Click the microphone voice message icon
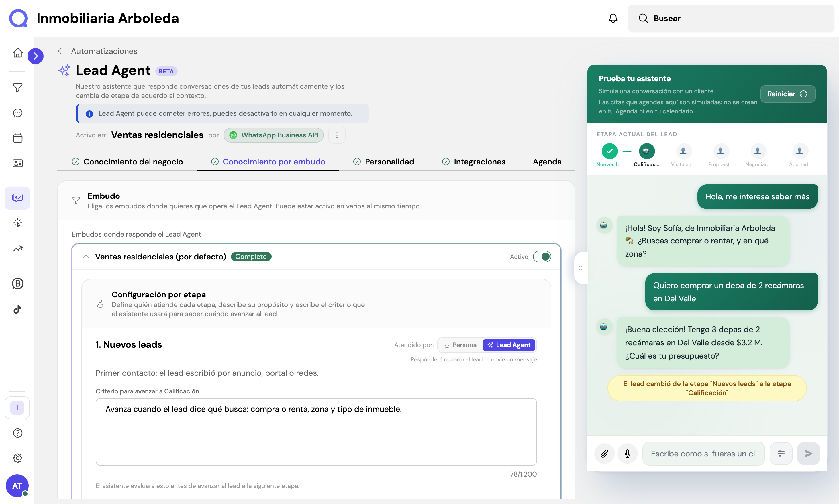Image resolution: width=839 pixels, height=504 pixels. (628, 454)
